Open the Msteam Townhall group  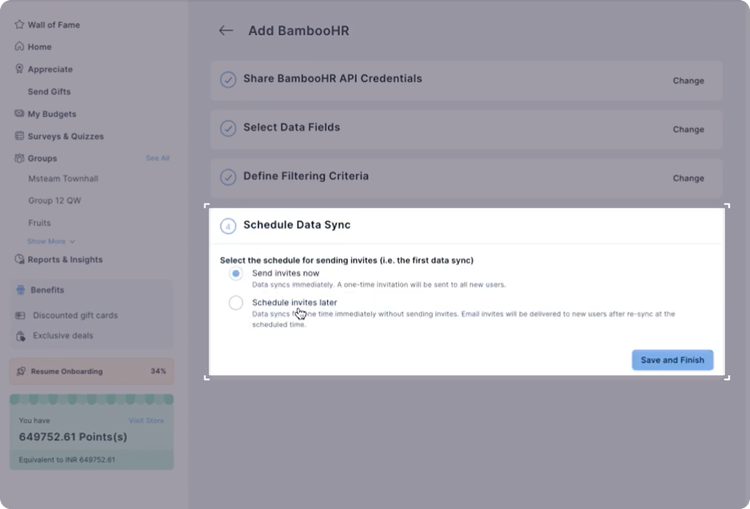pos(63,178)
